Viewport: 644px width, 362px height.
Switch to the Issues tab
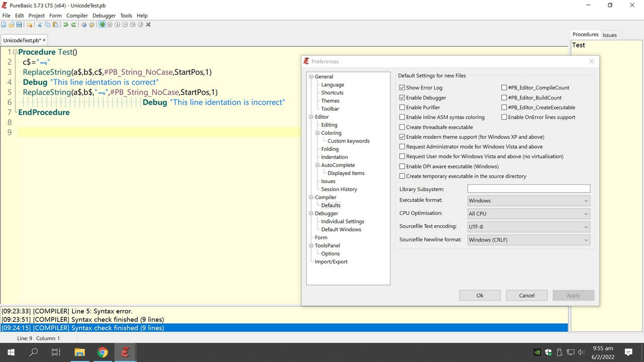click(609, 35)
